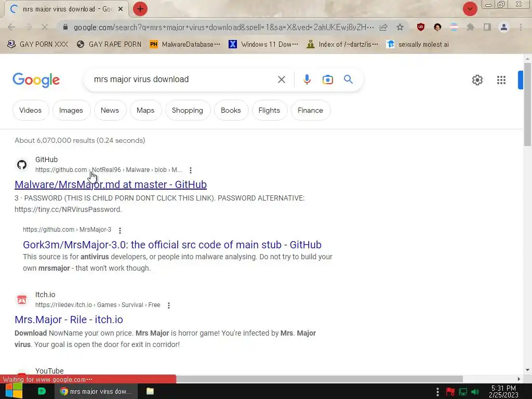Switch to the News filter

(110, 110)
